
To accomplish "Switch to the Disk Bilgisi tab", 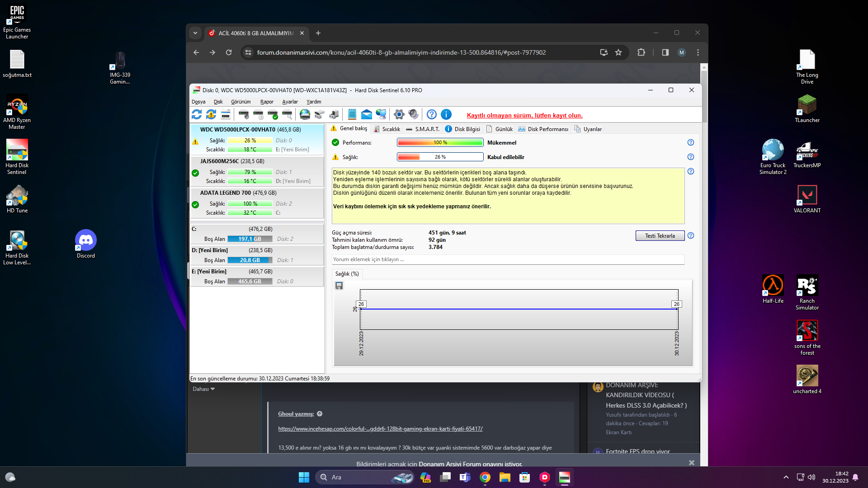I will (463, 129).
